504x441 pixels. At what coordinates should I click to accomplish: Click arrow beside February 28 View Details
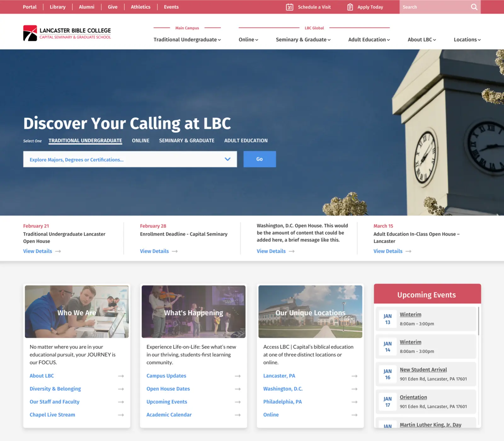tap(175, 251)
